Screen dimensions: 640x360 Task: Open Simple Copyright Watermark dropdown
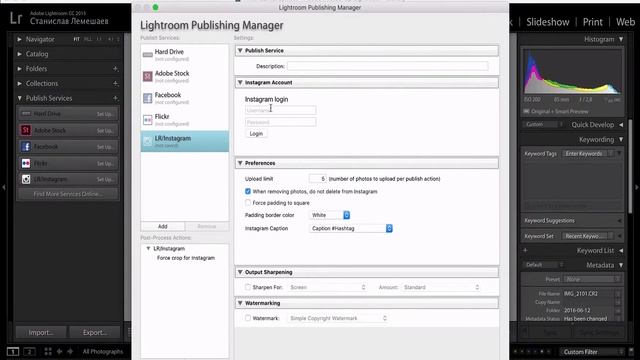338,318
